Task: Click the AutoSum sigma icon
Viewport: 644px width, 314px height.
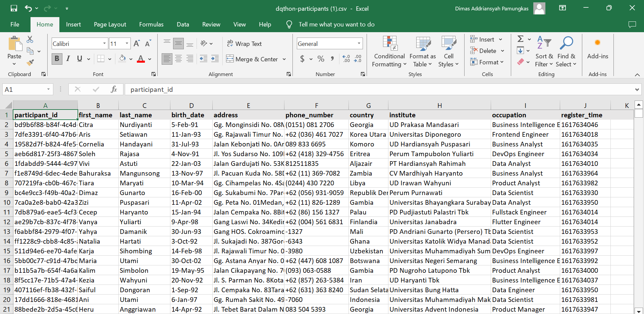Action: [x=520, y=39]
